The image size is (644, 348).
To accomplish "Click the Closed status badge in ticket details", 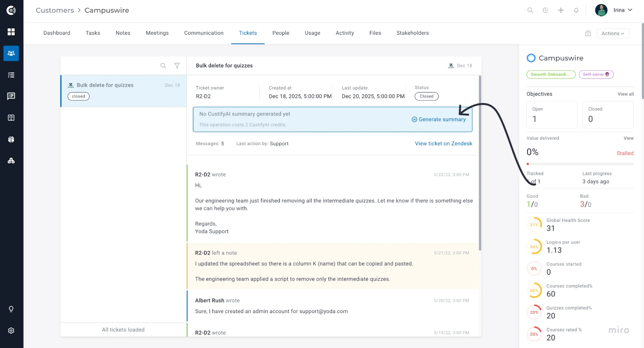I will click(x=426, y=96).
